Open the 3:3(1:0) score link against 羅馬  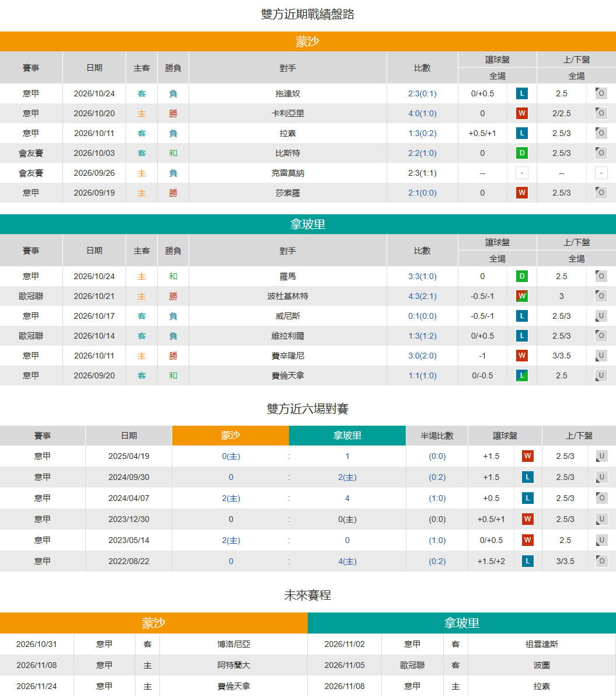coord(423,276)
